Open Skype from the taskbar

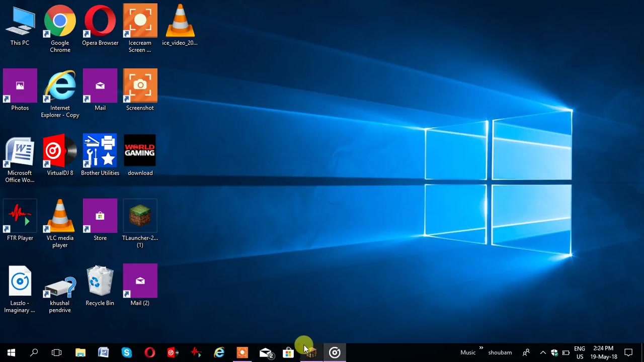127,352
